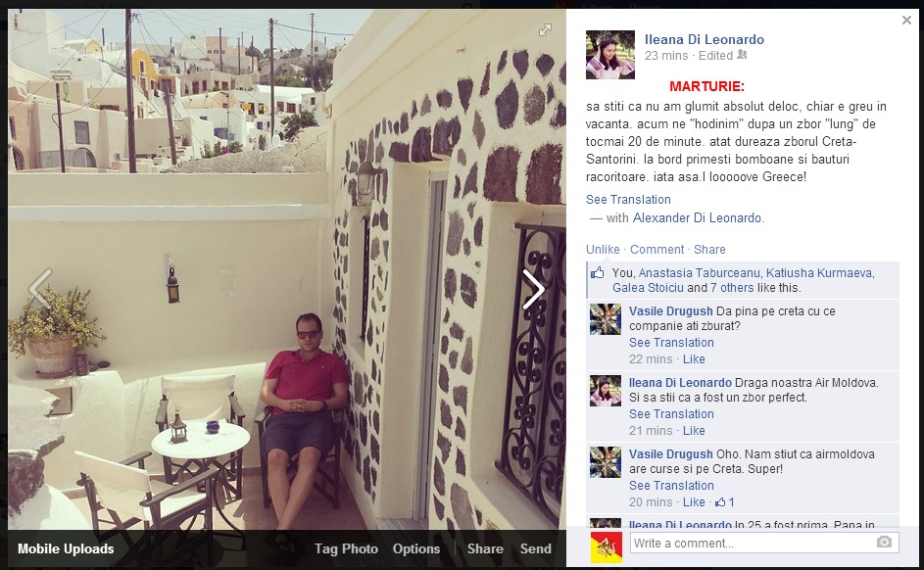The height and width of the screenshot is (570, 924).
Task: Choose Send in the photo bar
Action: point(535,548)
